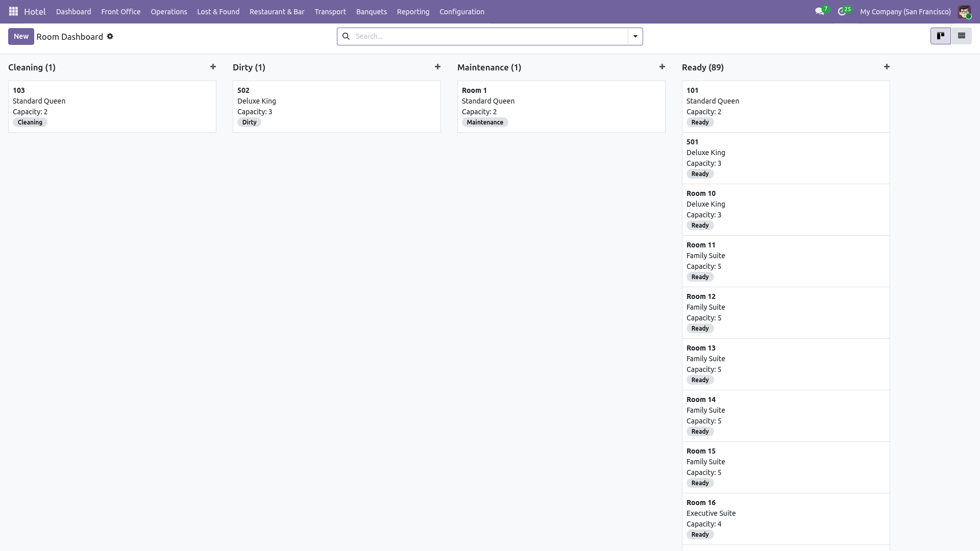Viewport: 980px width, 551px height.
Task: Open the messages conversations icon
Action: (820, 11)
